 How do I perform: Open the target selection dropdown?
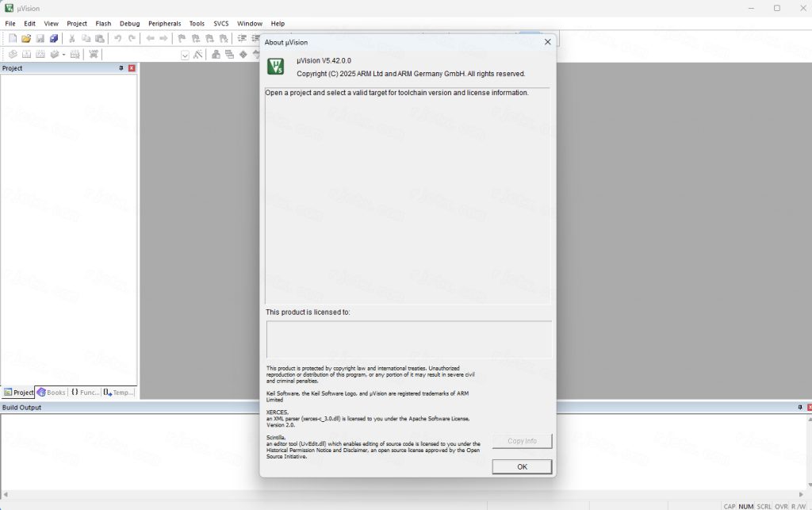click(185, 55)
